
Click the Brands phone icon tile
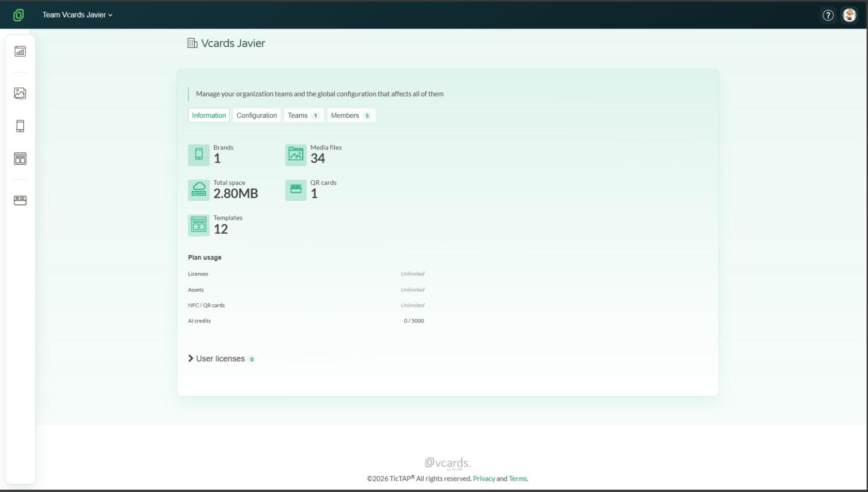[x=199, y=155]
